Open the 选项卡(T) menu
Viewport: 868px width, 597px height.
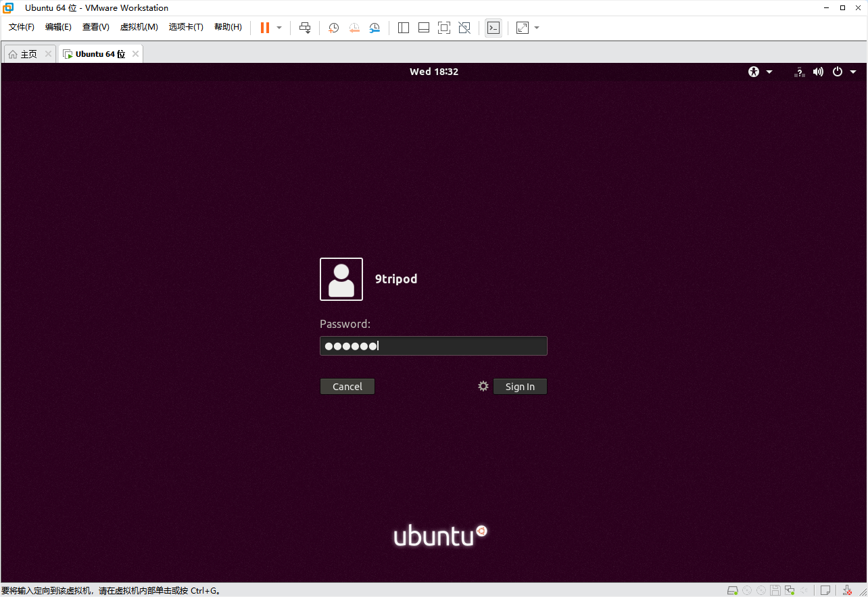click(x=186, y=27)
